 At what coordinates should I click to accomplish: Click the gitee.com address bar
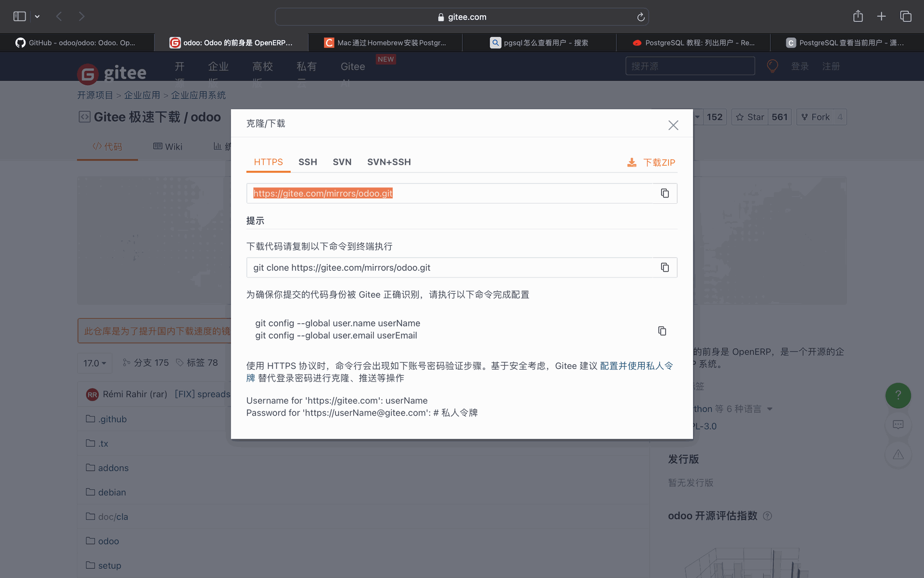tap(462, 17)
